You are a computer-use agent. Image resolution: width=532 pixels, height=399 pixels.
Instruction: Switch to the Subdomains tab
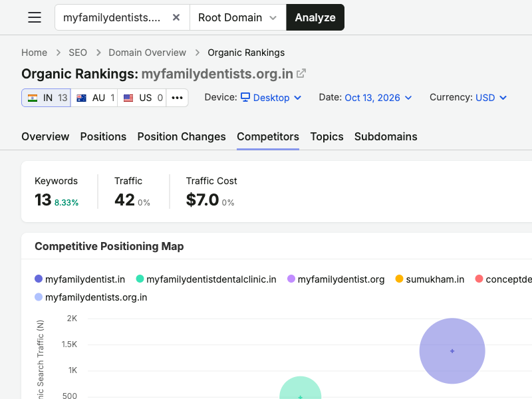[x=386, y=136]
